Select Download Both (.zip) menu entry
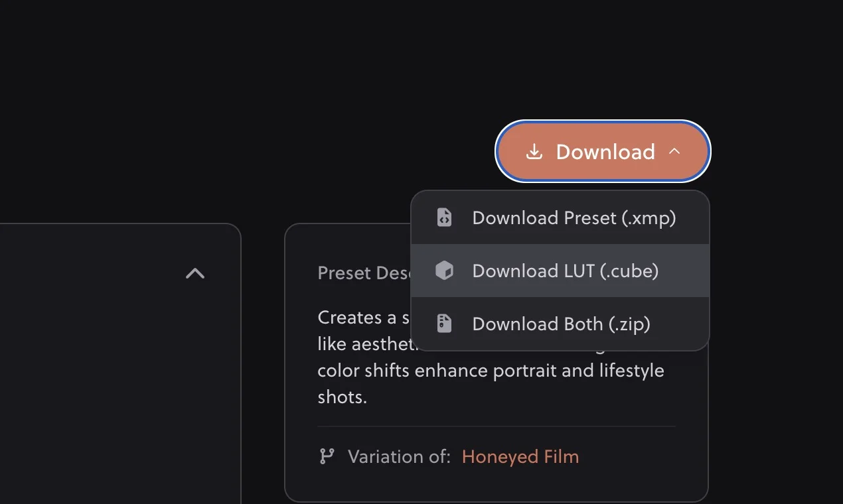Image resolution: width=843 pixels, height=504 pixels. 561,324
